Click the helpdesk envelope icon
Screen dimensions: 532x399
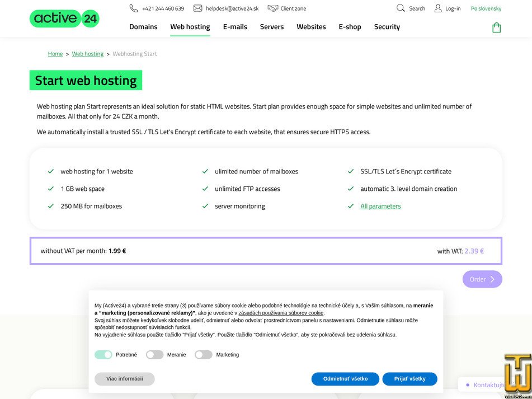click(197, 8)
